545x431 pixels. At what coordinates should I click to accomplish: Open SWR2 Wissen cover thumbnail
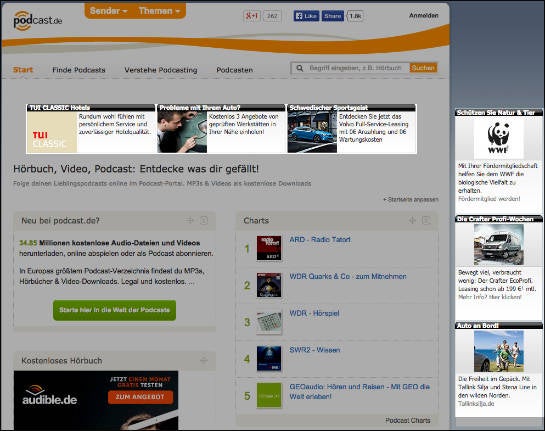click(269, 359)
